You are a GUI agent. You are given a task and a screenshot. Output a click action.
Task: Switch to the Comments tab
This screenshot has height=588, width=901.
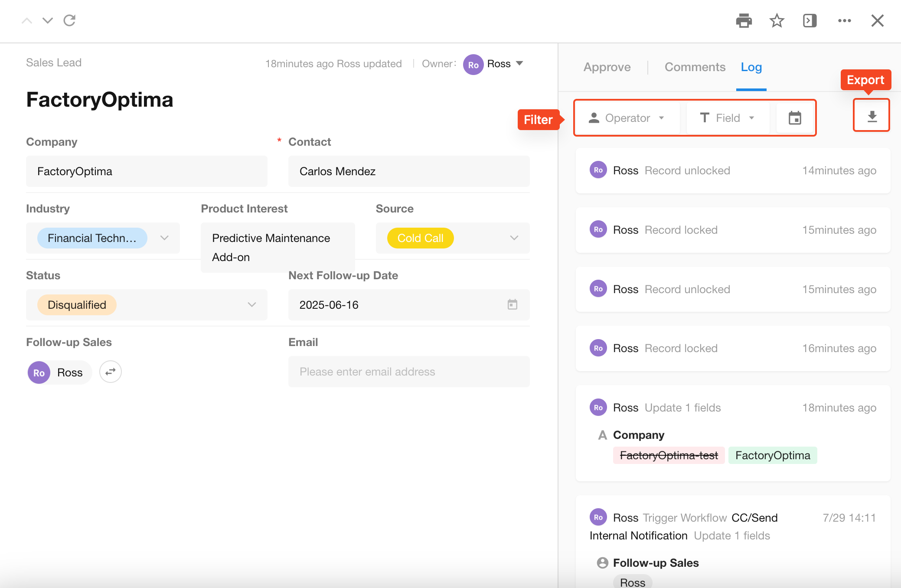tap(695, 67)
